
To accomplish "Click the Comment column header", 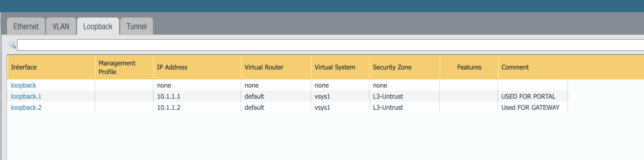I will (x=515, y=67).
